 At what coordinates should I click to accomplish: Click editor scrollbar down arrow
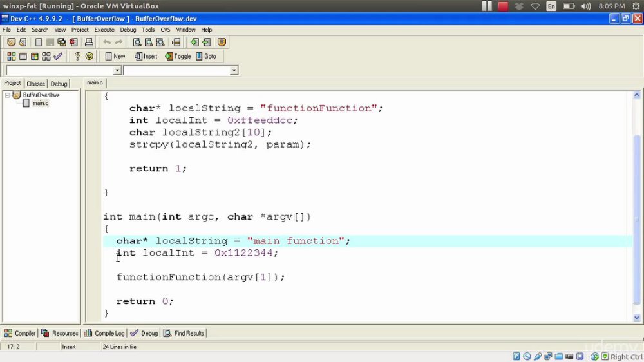(x=637, y=317)
